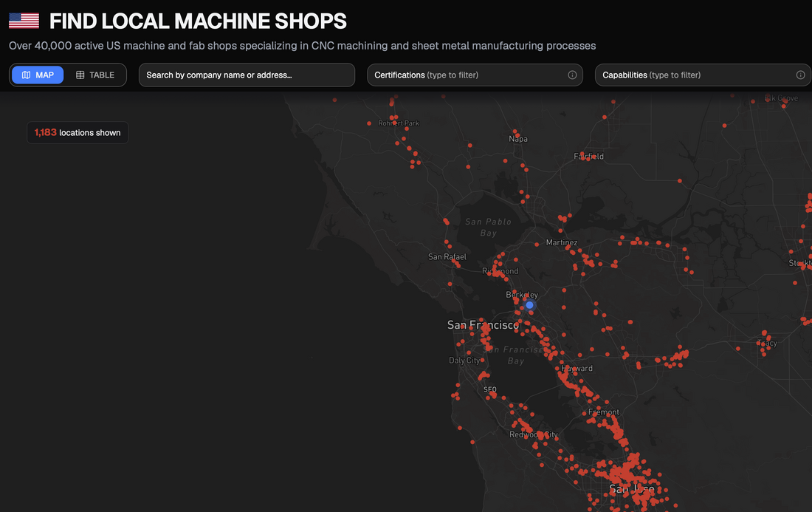Click the San Rafael map label
The image size is (812, 512).
tap(447, 256)
